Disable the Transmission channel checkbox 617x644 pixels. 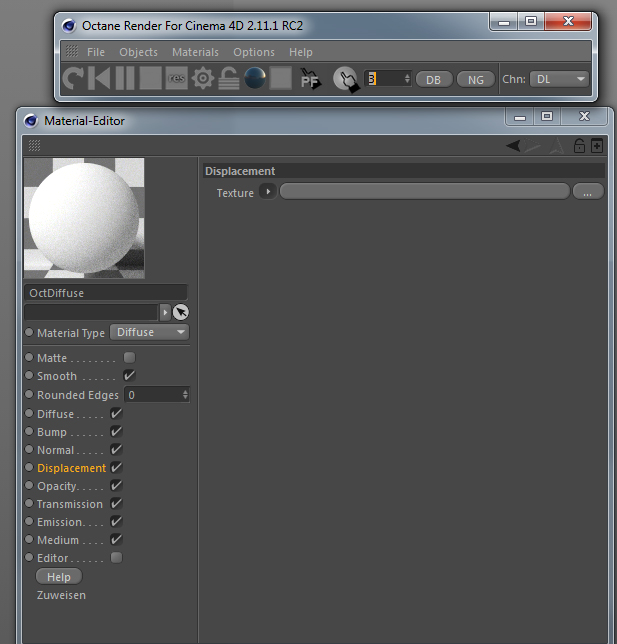116,504
